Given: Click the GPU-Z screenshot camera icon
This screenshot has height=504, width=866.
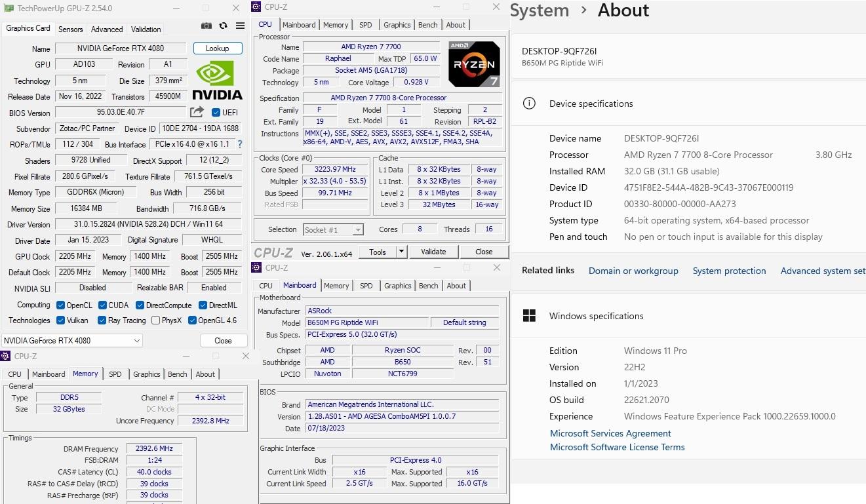Looking at the screenshot, I should 206,26.
